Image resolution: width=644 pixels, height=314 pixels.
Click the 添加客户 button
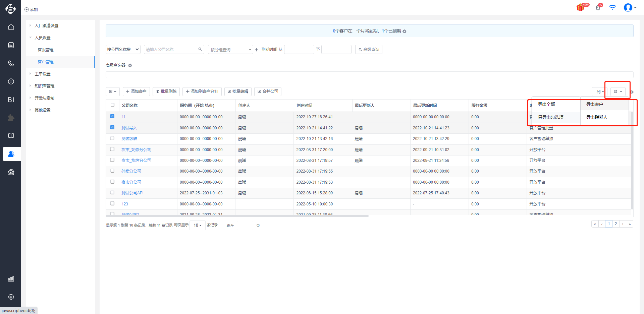[x=136, y=91]
